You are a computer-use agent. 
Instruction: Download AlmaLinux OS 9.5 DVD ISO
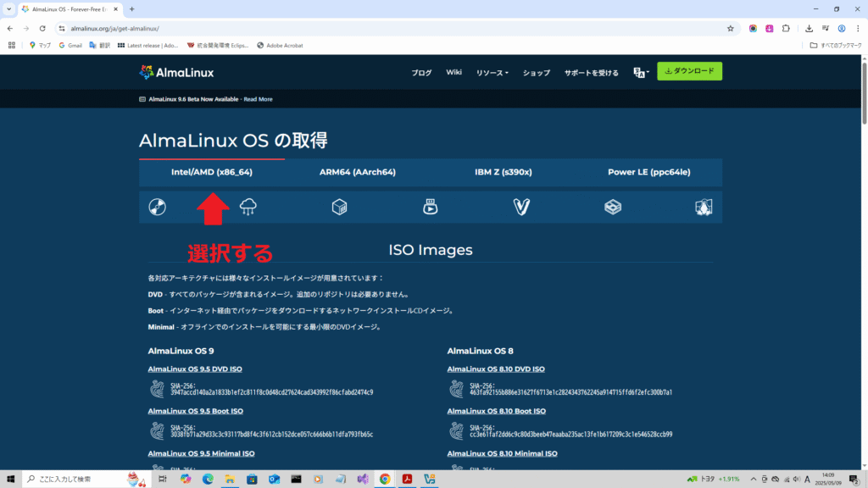(x=195, y=369)
